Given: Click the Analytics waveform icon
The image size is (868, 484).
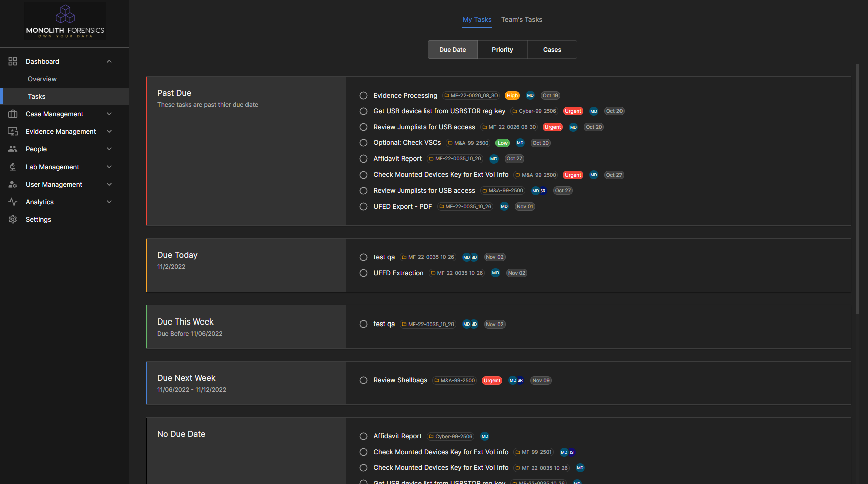Looking at the screenshot, I should coord(13,202).
